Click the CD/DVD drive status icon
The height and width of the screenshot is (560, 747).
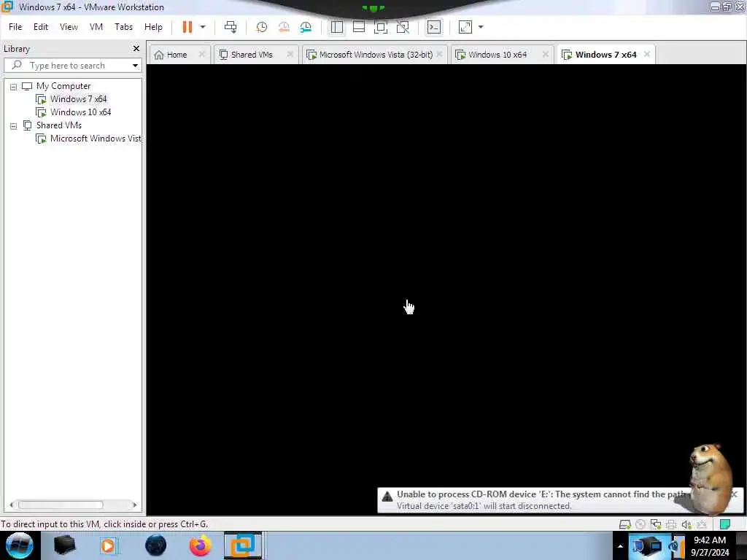click(640, 524)
